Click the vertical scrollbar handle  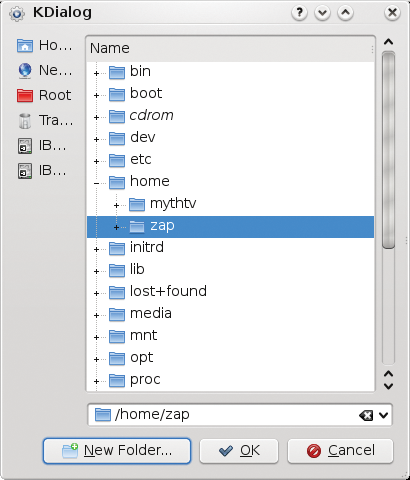pos(389,150)
